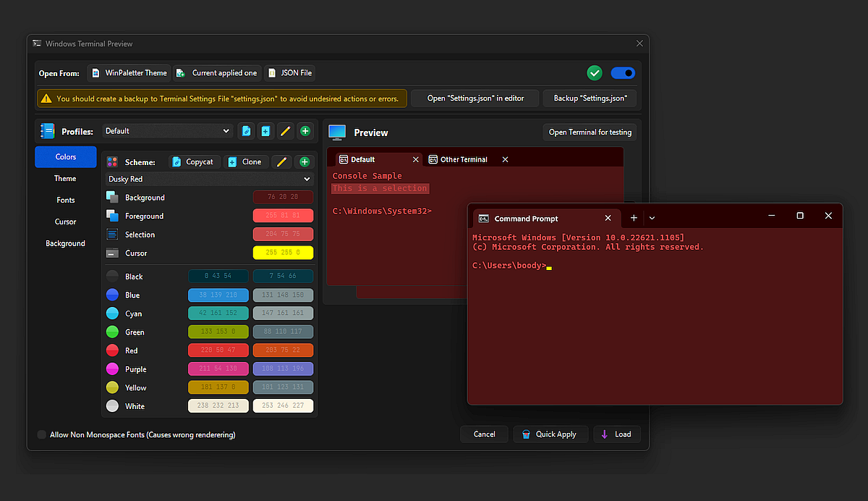Click the scheme Clone button
The width and height of the screenshot is (868, 501).
click(245, 162)
